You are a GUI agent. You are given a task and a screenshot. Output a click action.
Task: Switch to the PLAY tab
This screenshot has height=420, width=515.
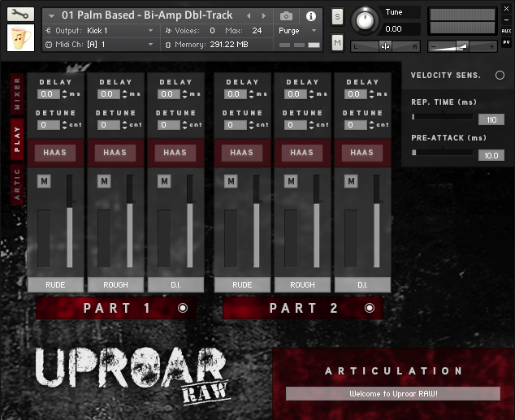(x=17, y=140)
